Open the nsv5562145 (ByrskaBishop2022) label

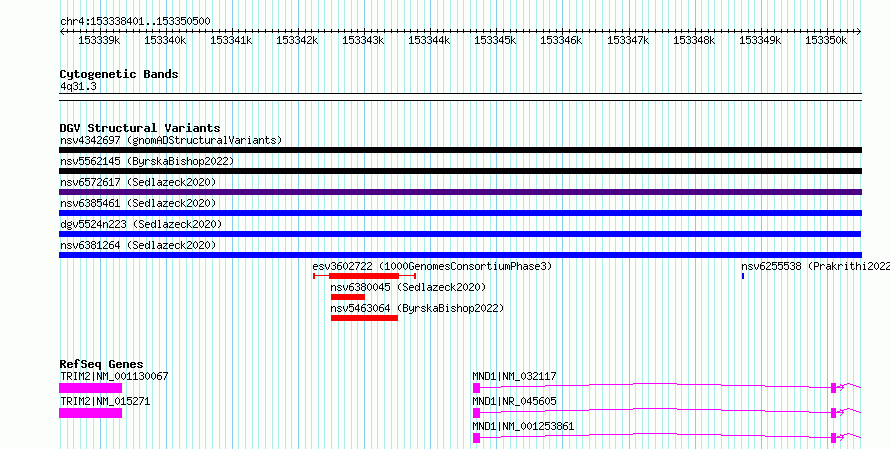point(147,161)
